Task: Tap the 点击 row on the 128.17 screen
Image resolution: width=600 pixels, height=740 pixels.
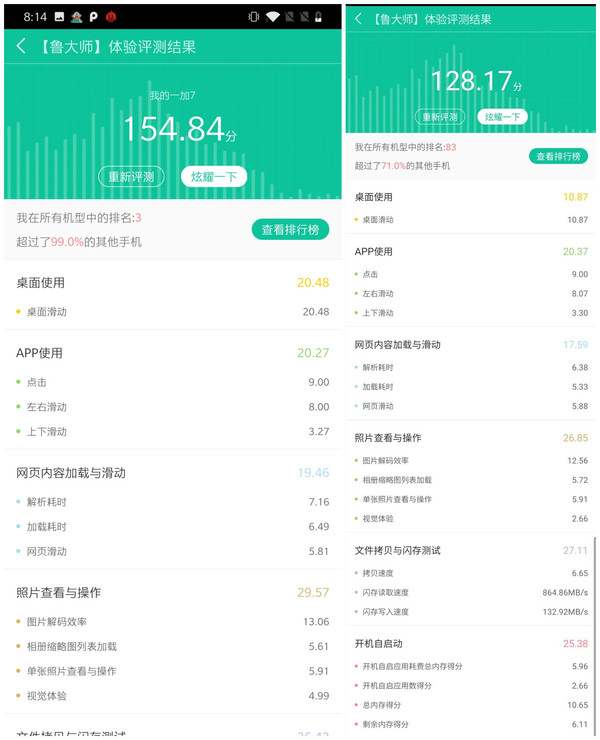Action: [x=471, y=274]
